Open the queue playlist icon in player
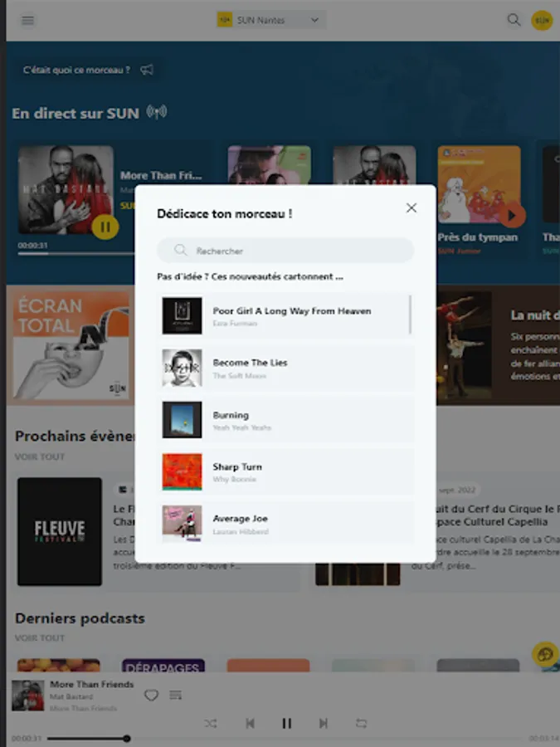The width and height of the screenshot is (560, 747). pyautogui.click(x=176, y=696)
